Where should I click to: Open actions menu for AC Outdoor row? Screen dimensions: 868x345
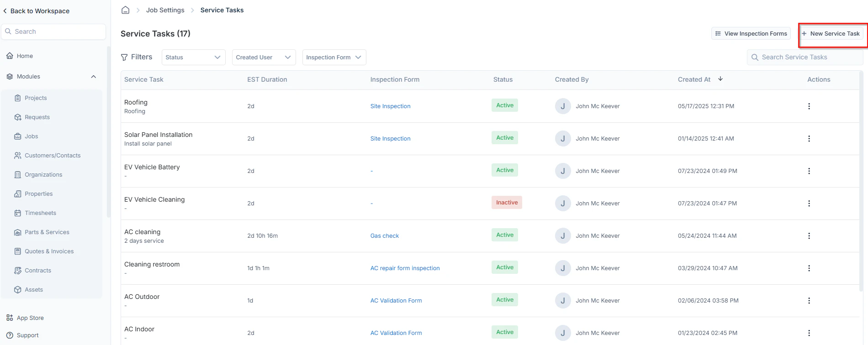pos(809,301)
